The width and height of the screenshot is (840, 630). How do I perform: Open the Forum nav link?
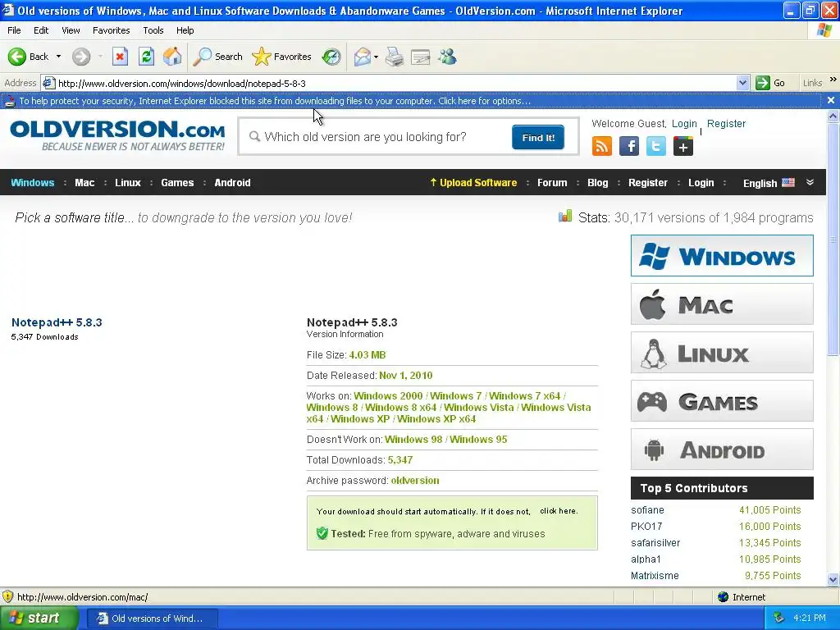[552, 183]
